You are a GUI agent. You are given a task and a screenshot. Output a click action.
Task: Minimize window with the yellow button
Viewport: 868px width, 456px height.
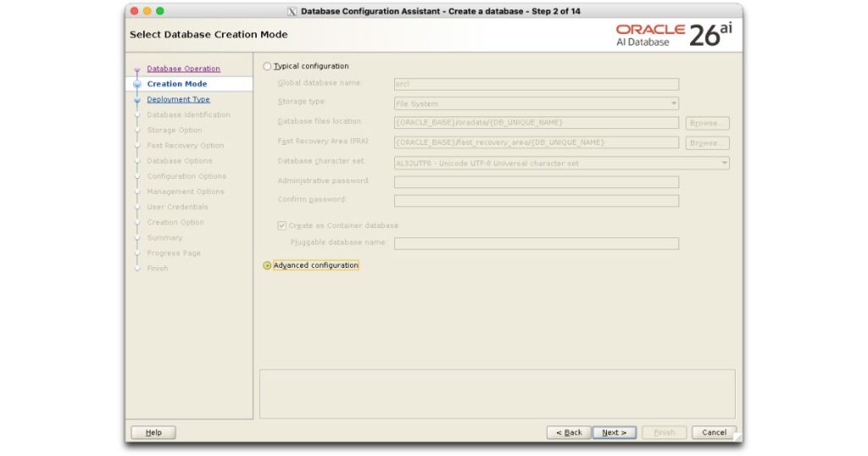(x=147, y=11)
